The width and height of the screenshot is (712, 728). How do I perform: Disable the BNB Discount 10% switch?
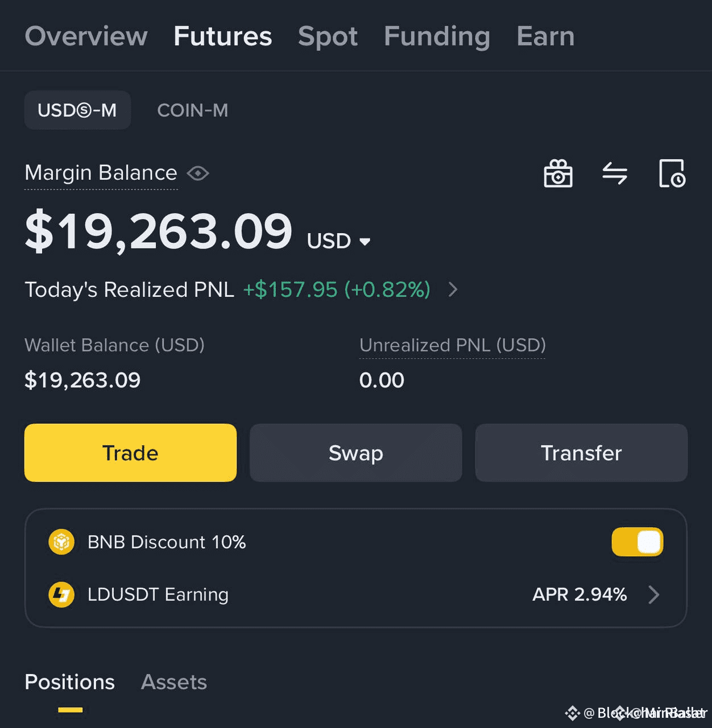[637, 542]
